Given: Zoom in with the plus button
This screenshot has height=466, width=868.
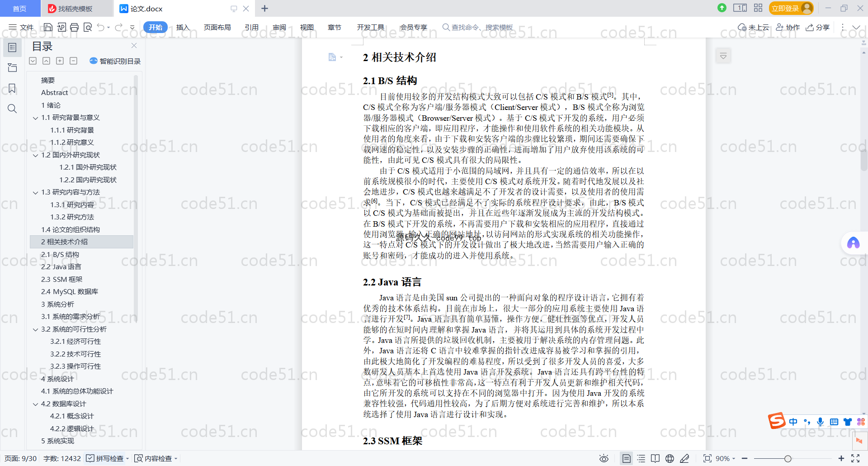Looking at the screenshot, I should tap(841, 458).
